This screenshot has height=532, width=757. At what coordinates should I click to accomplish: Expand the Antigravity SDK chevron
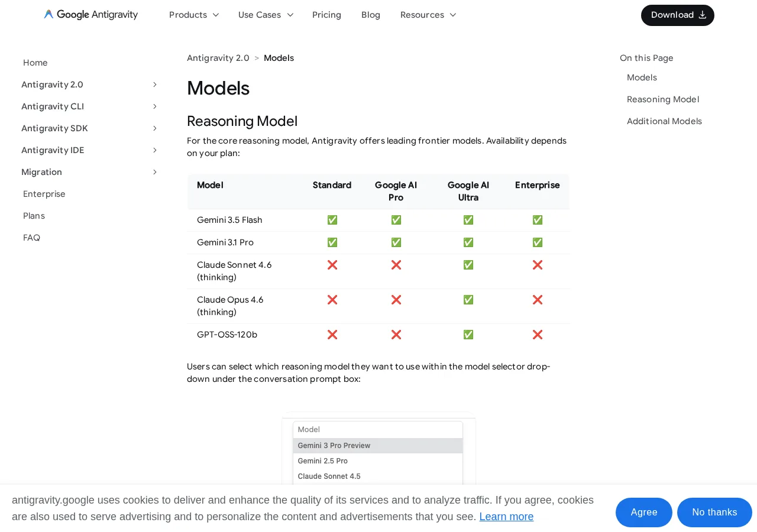(x=155, y=128)
